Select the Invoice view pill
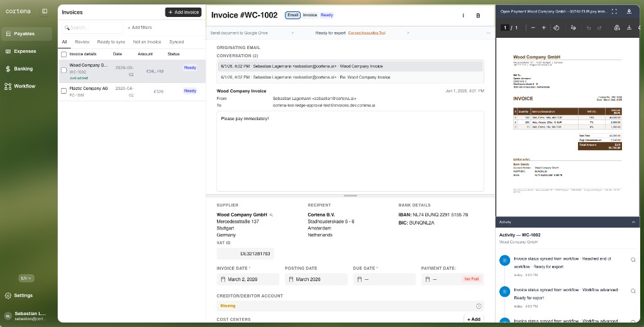Screen dimensions: 644x327 coord(310,15)
